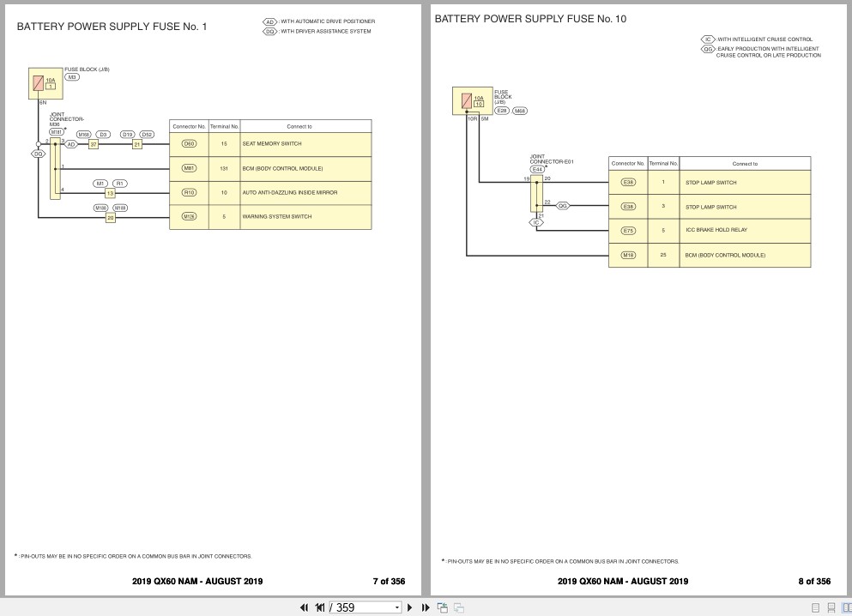Click connector label R10 in the table
The width and height of the screenshot is (852, 616).
pyautogui.click(x=189, y=193)
